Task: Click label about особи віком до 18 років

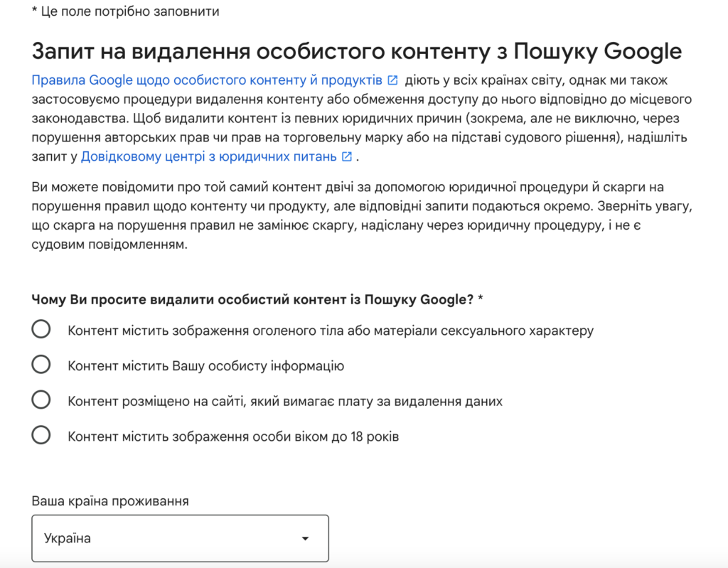Action: (233, 436)
